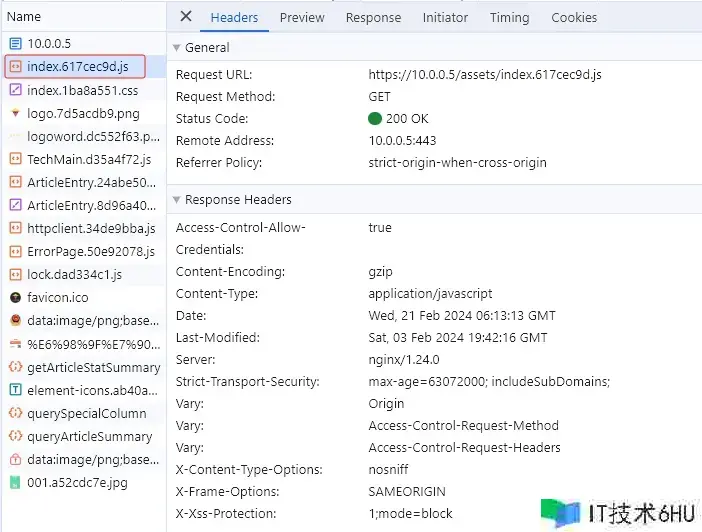Go to the Timing tab
The image size is (702, 532).
click(x=509, y=17)
